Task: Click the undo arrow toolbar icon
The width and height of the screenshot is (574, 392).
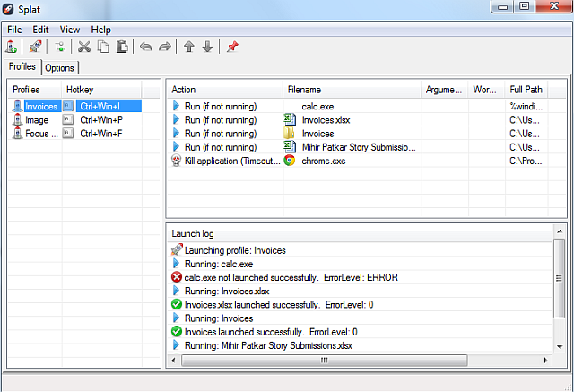Action: coord(146,47)
